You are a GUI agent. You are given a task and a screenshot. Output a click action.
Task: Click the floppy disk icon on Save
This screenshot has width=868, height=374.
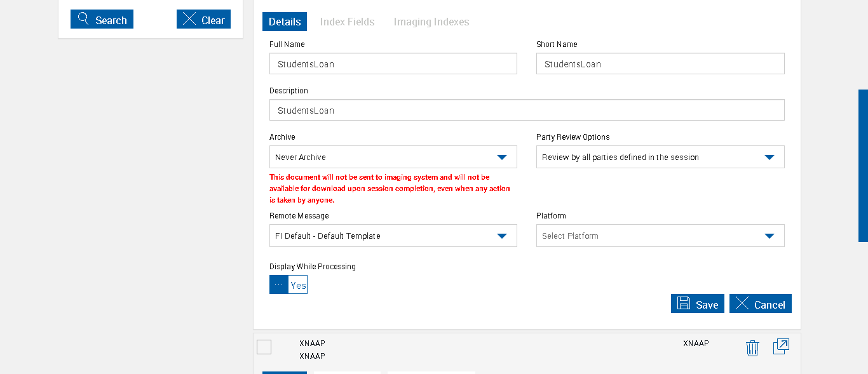684,304
